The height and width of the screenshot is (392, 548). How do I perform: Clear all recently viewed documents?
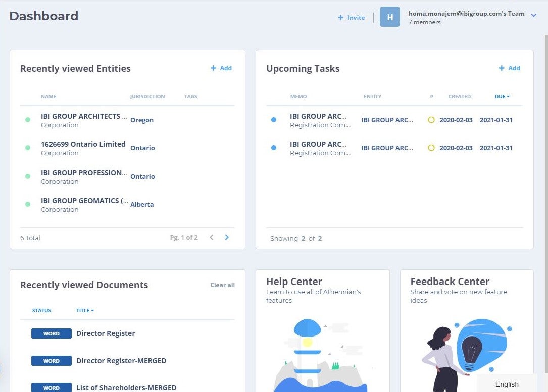click(222, 285)
